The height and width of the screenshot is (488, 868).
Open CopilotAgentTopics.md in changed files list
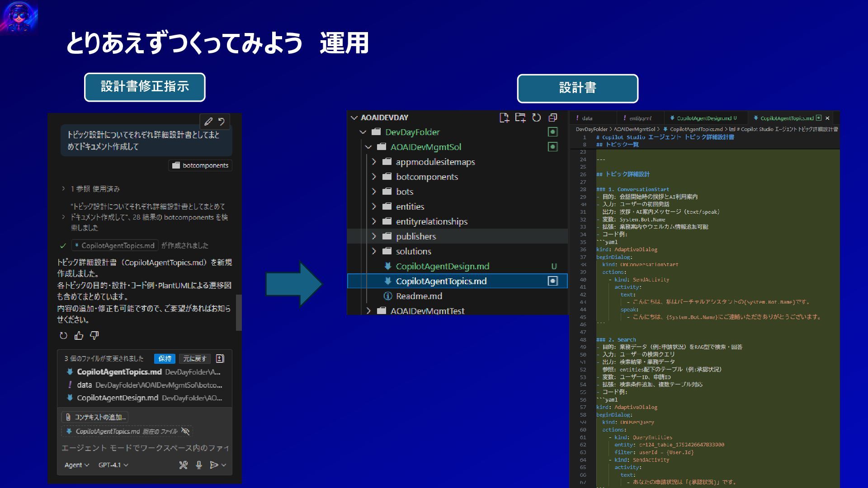click(145, 372)
